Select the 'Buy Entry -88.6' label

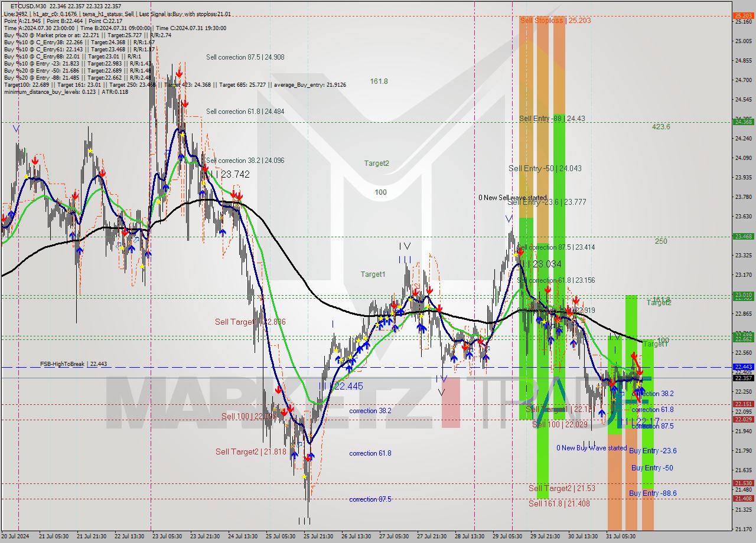click(653, 493)
